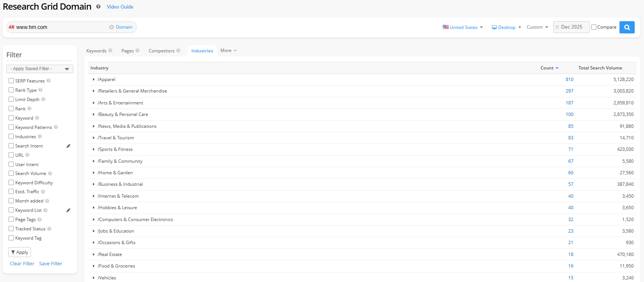This screenshot has height=282, width=644.
Task: Enable the Compare checkbox
Action: pos(594,27)
